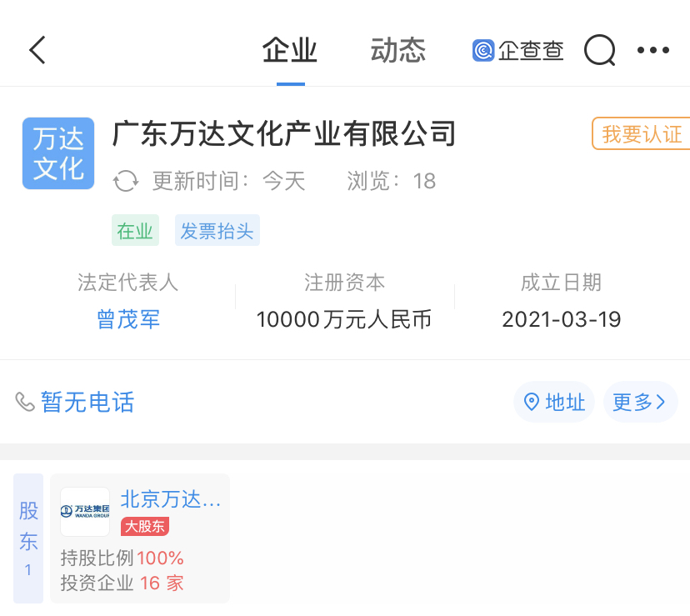Viewport: 690px width, 616px height.
Task: Open the 万达集团 shareholder logo
Action: 85,512
